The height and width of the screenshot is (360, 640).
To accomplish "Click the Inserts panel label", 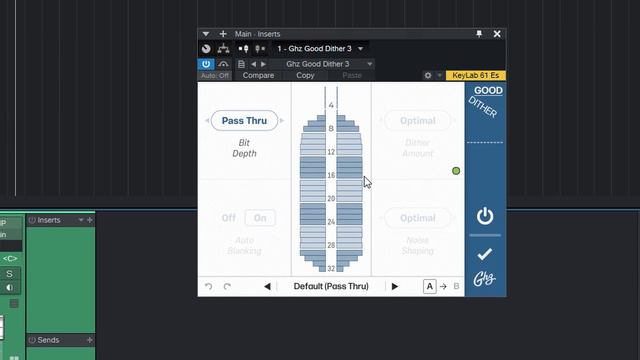I will pyautogui.click(x=49, y=220).
